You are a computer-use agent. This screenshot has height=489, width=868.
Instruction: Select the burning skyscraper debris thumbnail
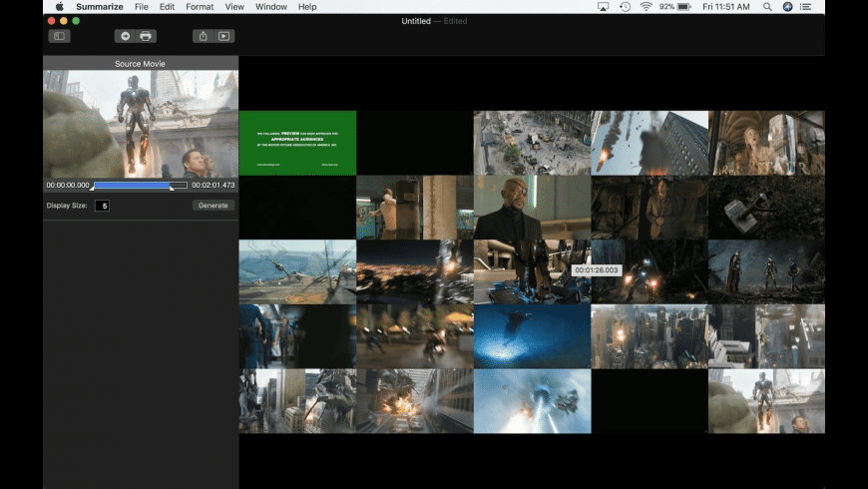pyautogui.click(x=650, y=143)
